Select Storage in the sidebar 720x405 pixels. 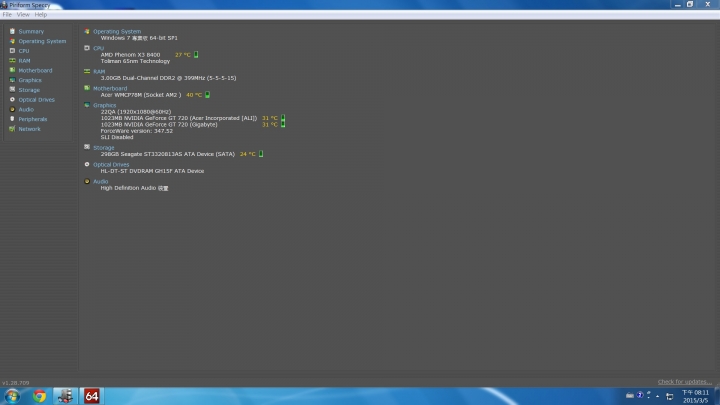[x=29, y=90]
